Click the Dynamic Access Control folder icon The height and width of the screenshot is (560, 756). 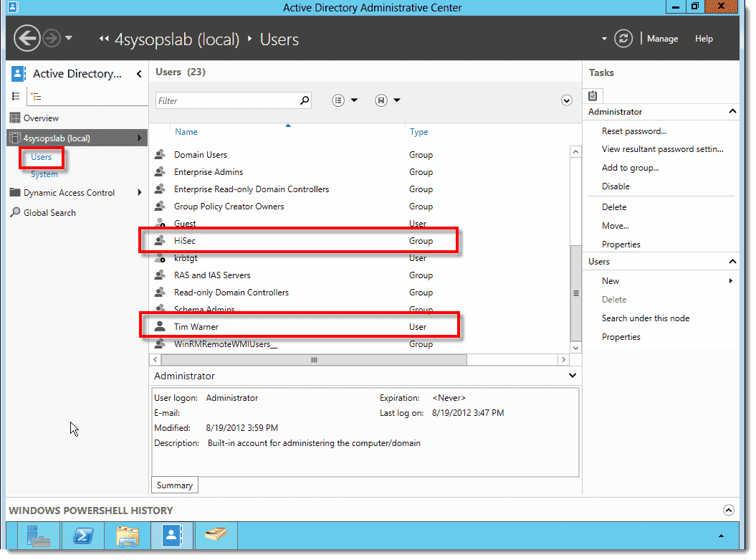pyautogui.click(x=15, y=192)
